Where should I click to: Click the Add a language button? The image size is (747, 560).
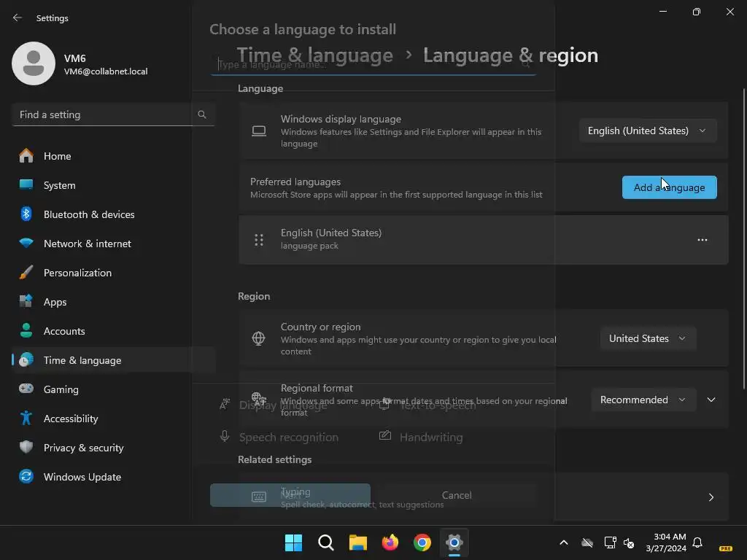[669, 187]
